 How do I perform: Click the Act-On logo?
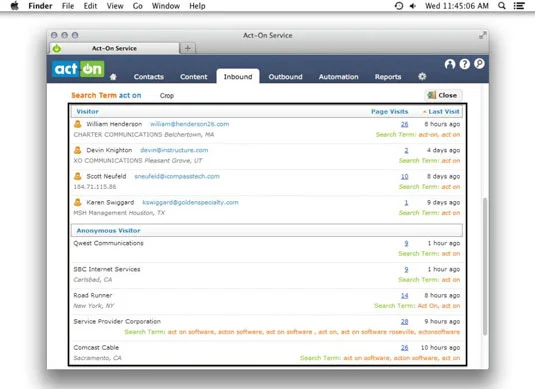pyautogui.click(x=78, y=69)
